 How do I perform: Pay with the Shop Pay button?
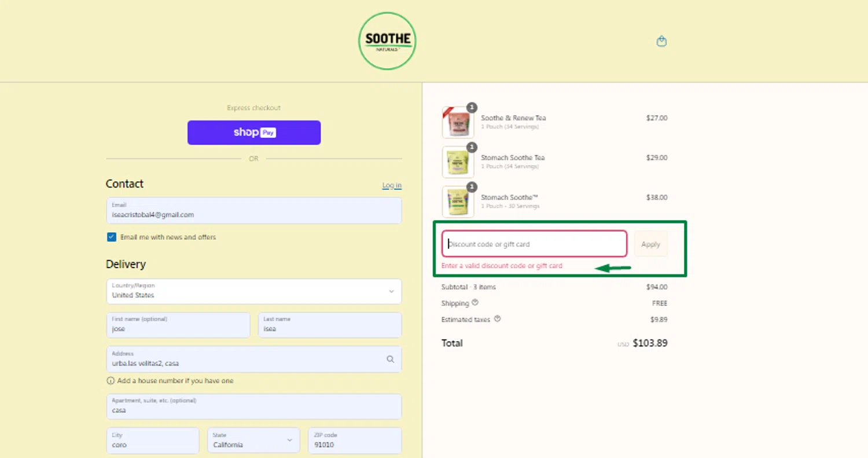click(254, 133)
